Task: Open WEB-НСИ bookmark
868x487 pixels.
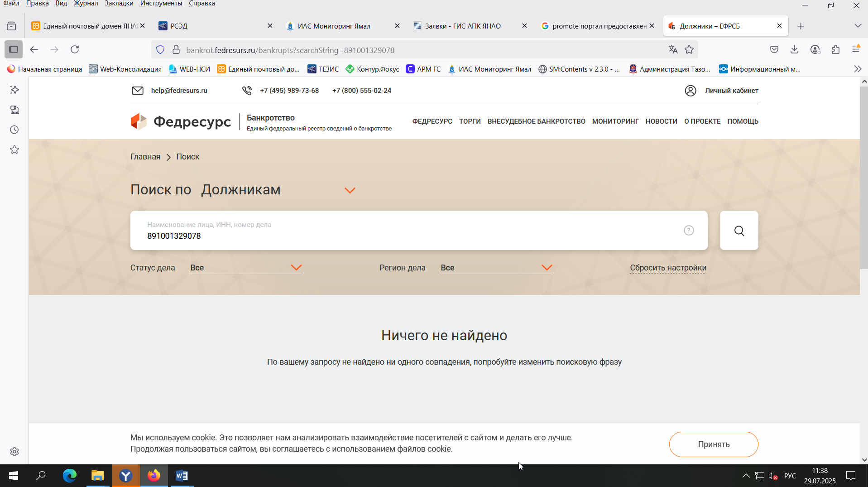Action: click(x=190, y=69)
